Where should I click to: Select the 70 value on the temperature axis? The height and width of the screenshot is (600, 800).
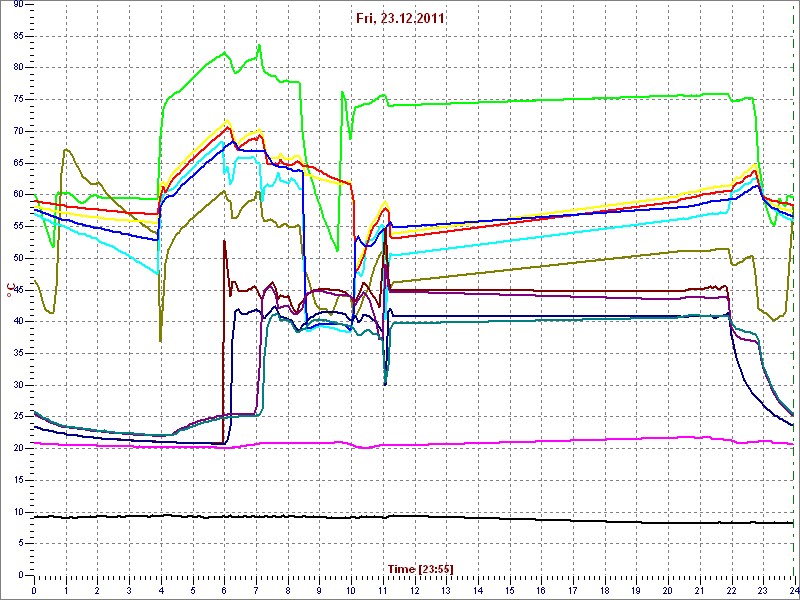18,131
